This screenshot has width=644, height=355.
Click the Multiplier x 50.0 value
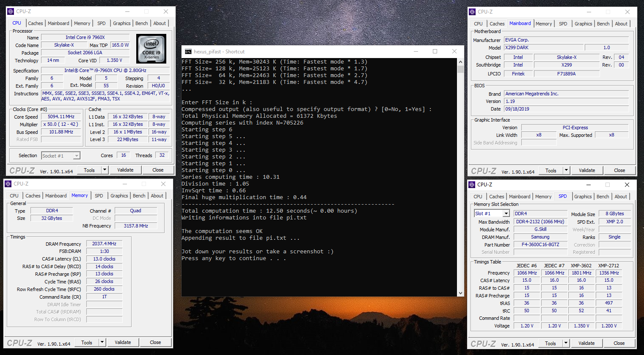click(61, 124)
